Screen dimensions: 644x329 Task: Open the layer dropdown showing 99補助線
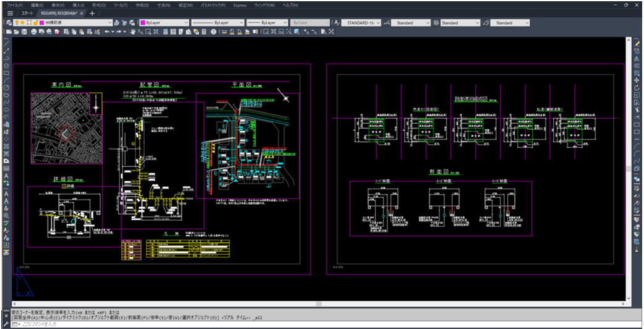63,23
